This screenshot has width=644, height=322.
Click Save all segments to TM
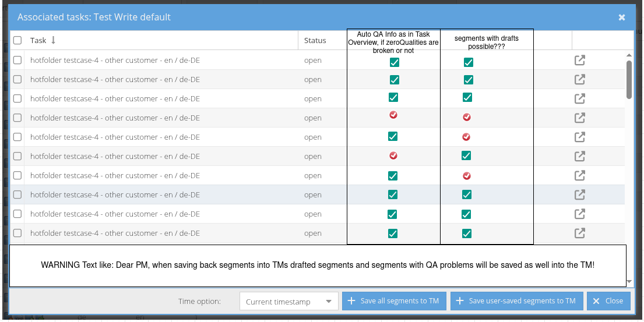(394, 301)
